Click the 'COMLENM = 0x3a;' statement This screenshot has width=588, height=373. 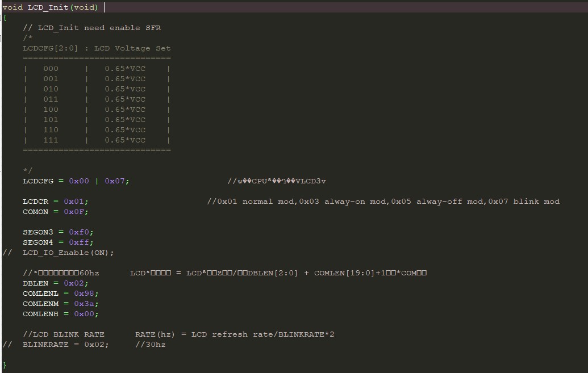(61, 304)
